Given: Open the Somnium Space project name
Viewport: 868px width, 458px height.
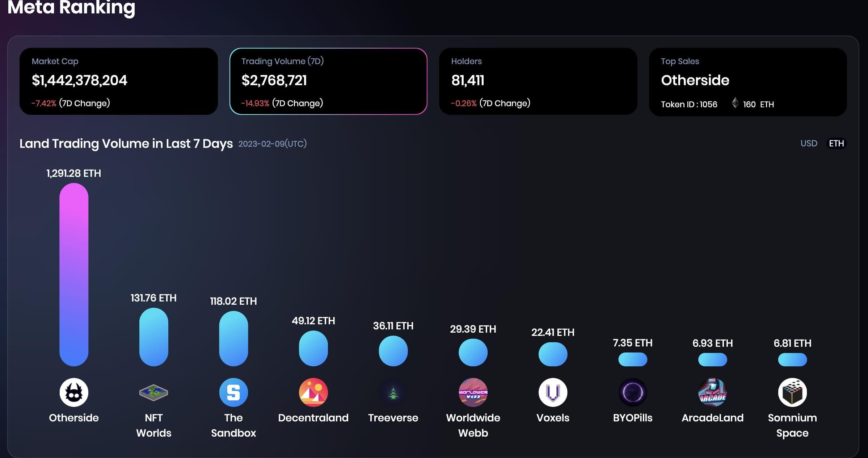Looking at the screenshot, I should click(792, 425).
